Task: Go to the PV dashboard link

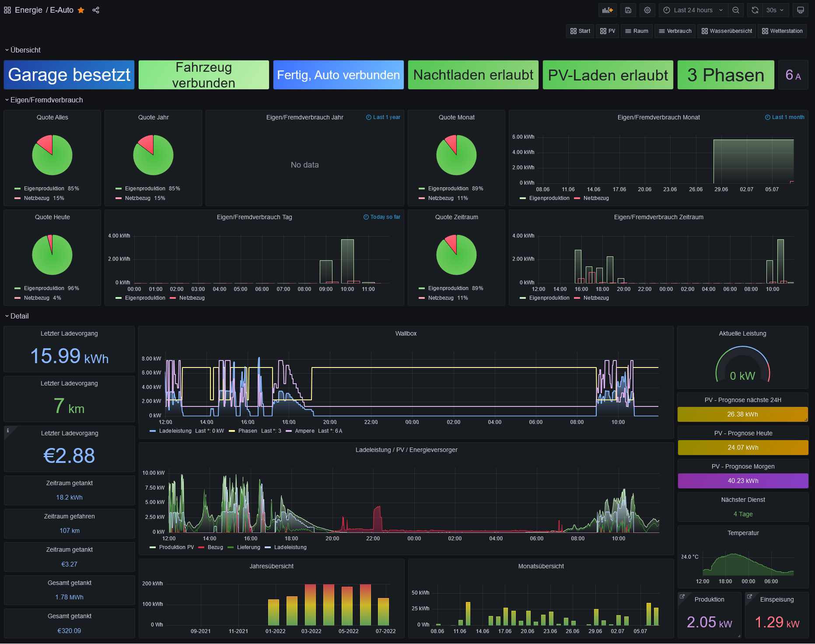Action: pyautogui.click(x=608, y=31)
